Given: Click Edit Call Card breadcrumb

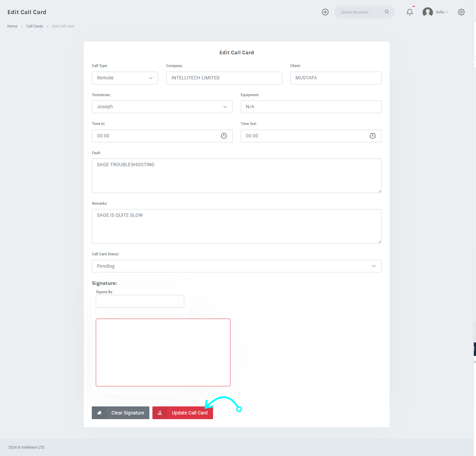Looking at the screenshot, I should pyautogui.click(x=63, y=26).
